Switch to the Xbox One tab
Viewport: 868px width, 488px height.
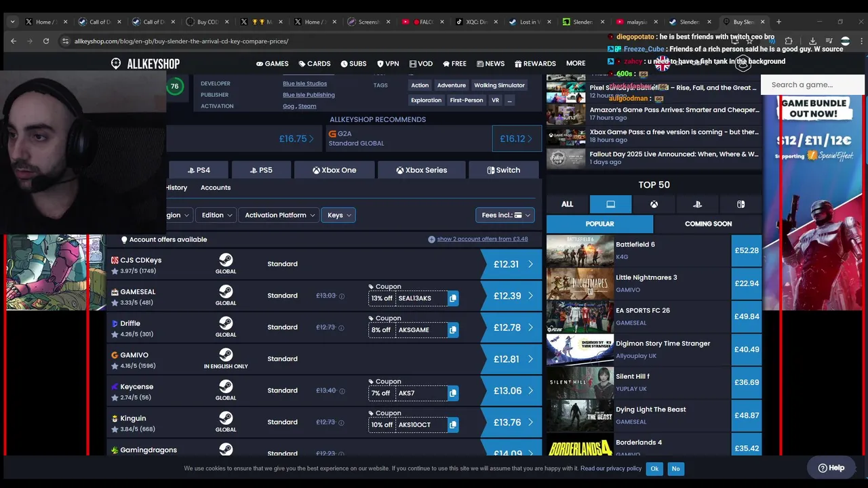tap(334, 170)
